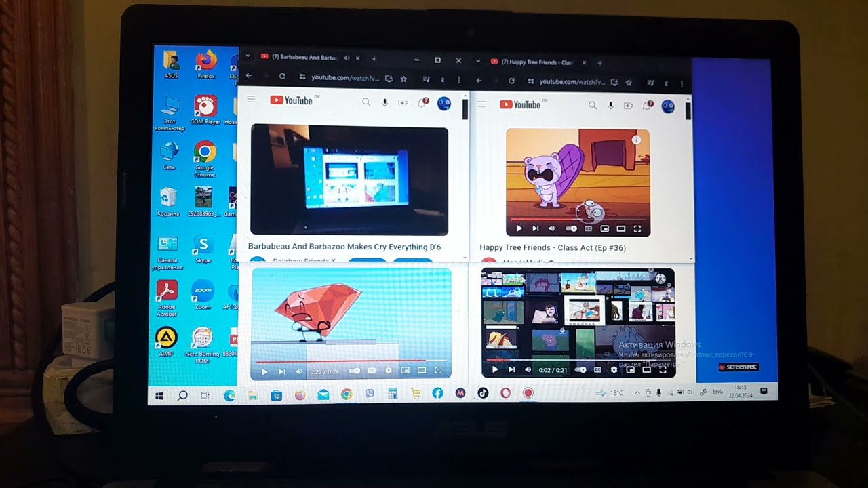
Task: Go to YouTube home in Happy Tree Friends window
Action: (x=520, y=104)
